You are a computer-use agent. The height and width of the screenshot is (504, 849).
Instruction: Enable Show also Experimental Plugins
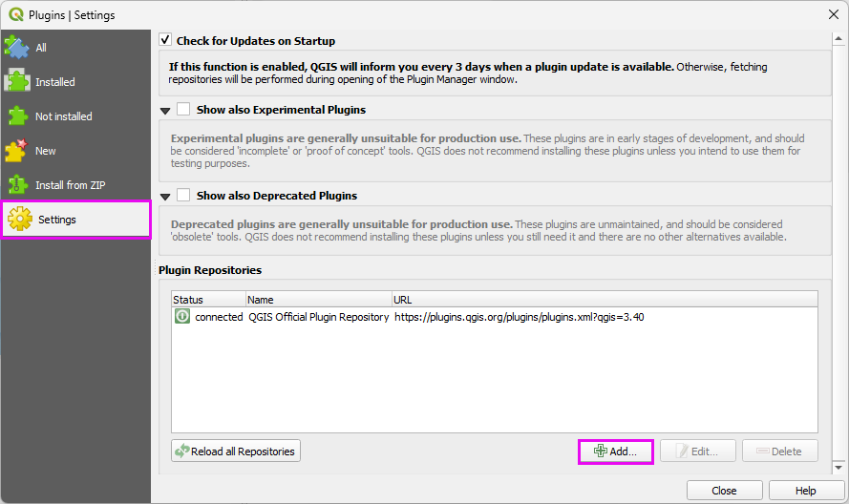[x=183, y=110]
